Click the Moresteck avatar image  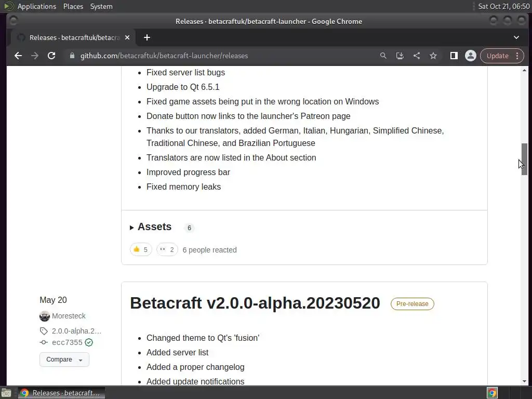pyautogui.click(x=45, y=316)
